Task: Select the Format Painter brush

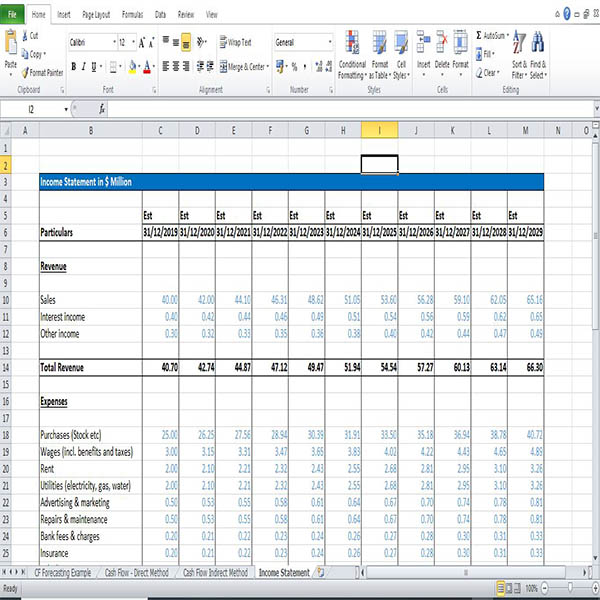Action: pos(25,72)
